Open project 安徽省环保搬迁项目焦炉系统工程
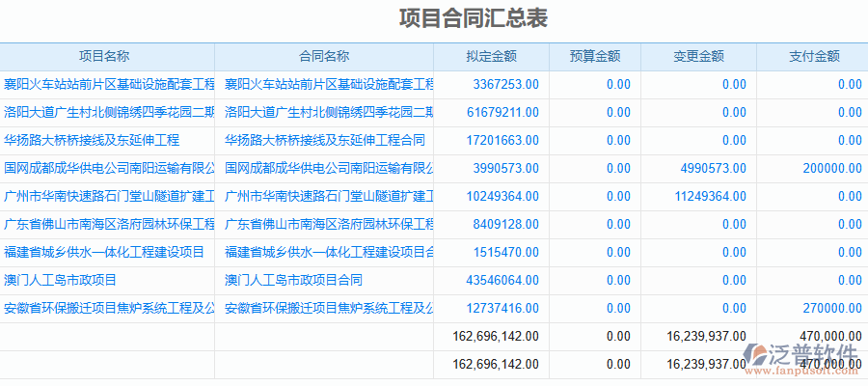 click(109, 309)
